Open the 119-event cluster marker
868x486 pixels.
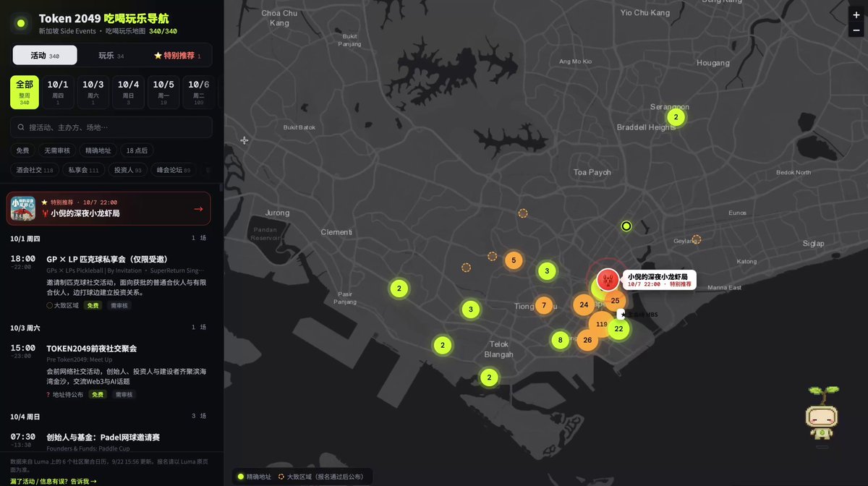coord(601,324)
